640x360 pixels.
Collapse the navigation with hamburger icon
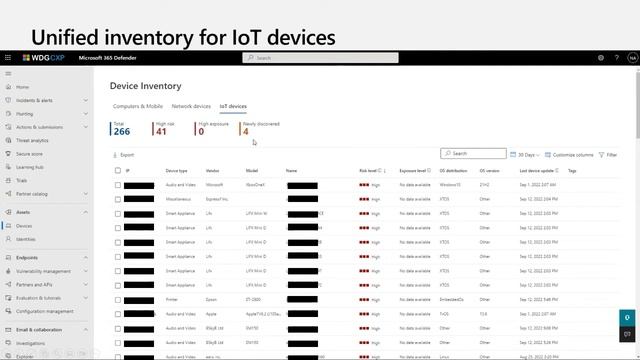pos(8,74)
